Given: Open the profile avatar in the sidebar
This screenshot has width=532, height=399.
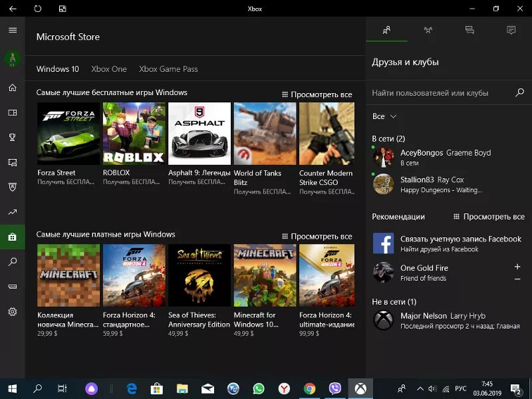Looking at the screenshot, I should [13, 59].
